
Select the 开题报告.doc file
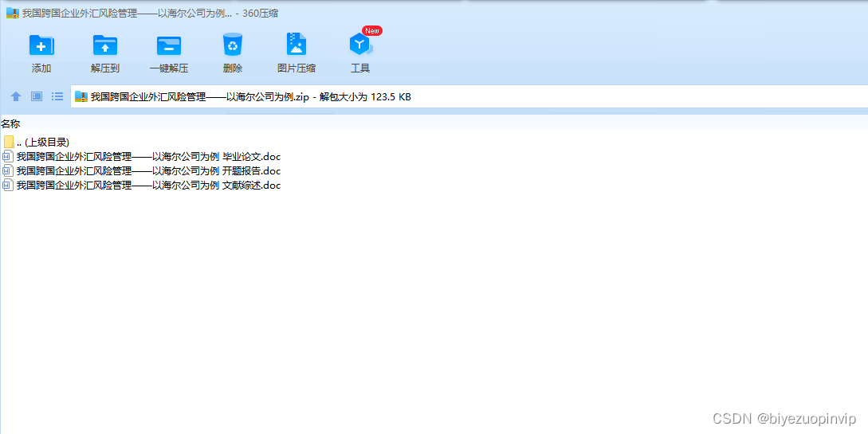pos(142,171)
